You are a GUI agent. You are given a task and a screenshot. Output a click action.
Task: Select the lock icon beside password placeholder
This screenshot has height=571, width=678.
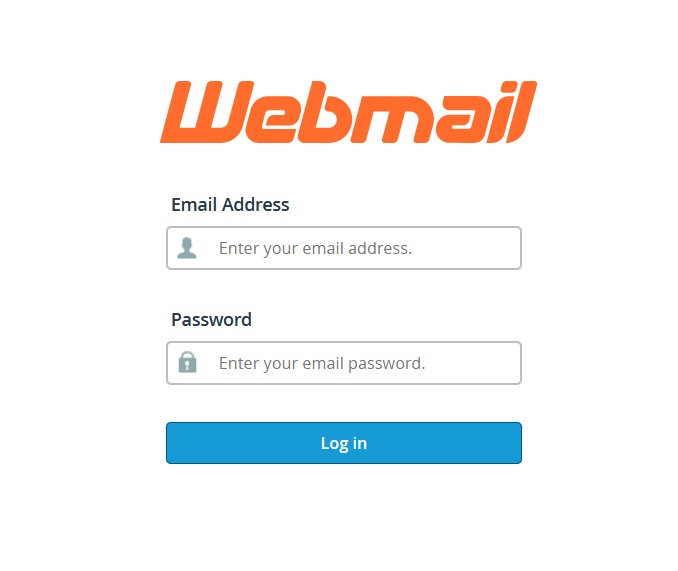point(187,362)
